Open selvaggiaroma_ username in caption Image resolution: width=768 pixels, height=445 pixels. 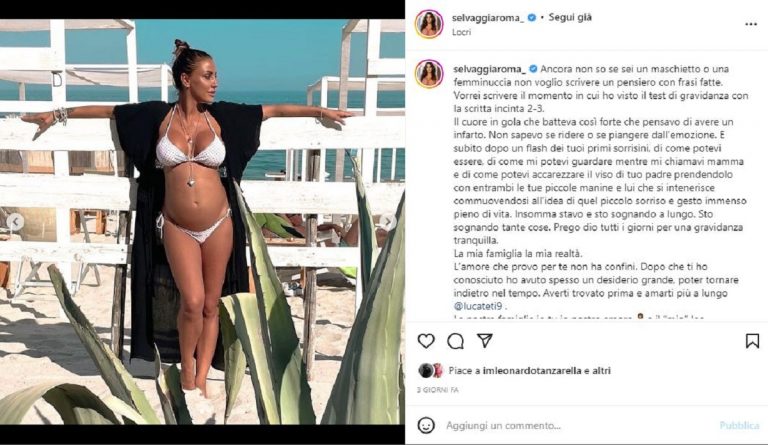coord(489,69)
